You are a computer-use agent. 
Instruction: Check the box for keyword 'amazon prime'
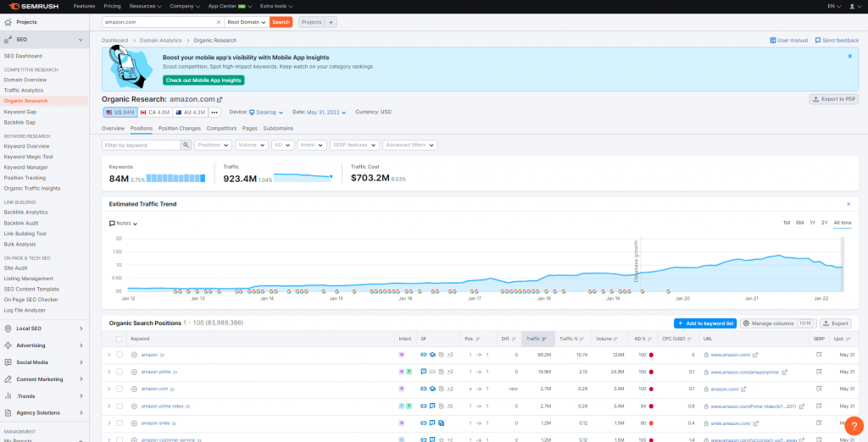pos(119,373)
